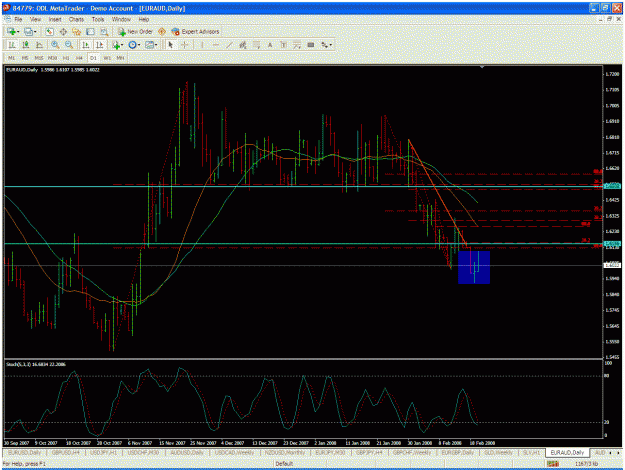Draw a vertical line tool

click(x=202, y=45)
